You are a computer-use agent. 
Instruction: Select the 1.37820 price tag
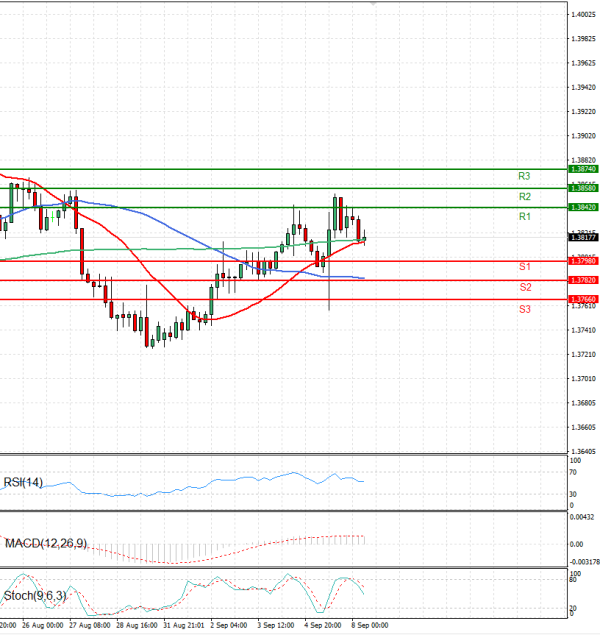[583, 280]
